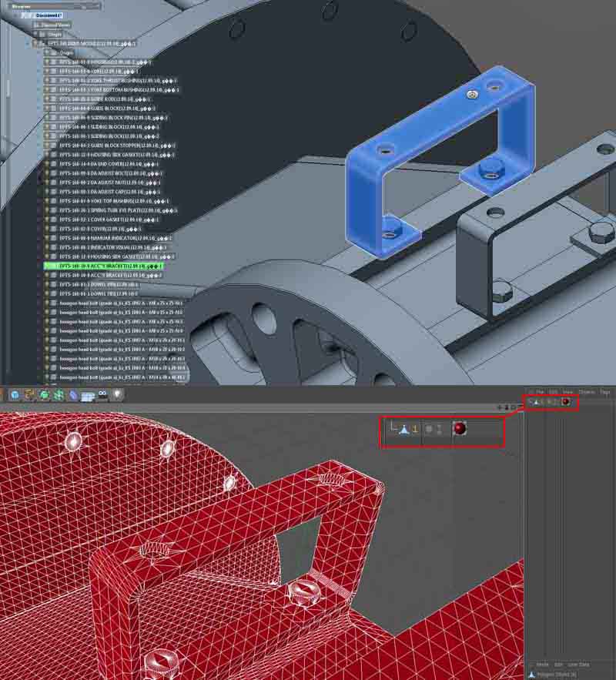Add a Camera object from toolbar
The width and height of the screenshot is (616, 680).
tap(102, 394)
